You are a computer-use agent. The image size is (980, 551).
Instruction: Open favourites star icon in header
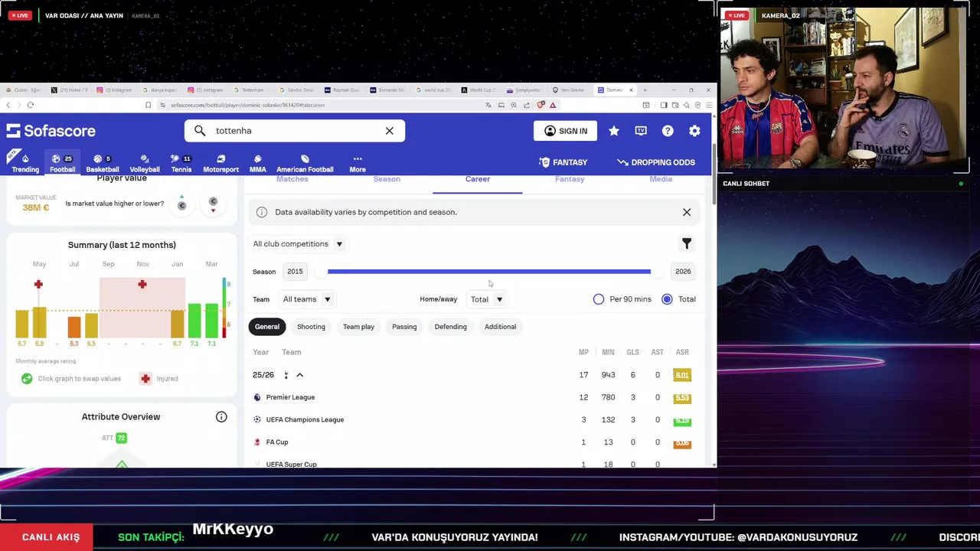(x=614, y=131)
